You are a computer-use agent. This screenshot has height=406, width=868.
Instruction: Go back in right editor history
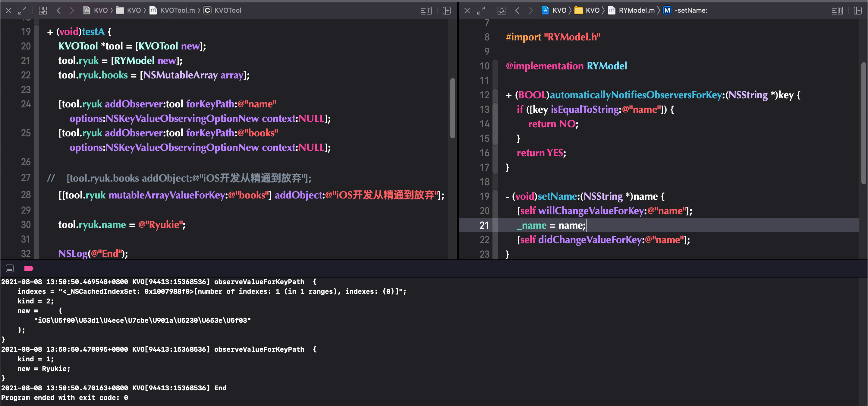pos(517,11)
